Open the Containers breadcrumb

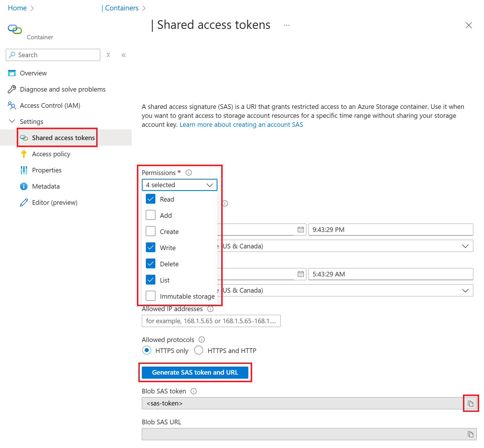[x=122, y=8]
